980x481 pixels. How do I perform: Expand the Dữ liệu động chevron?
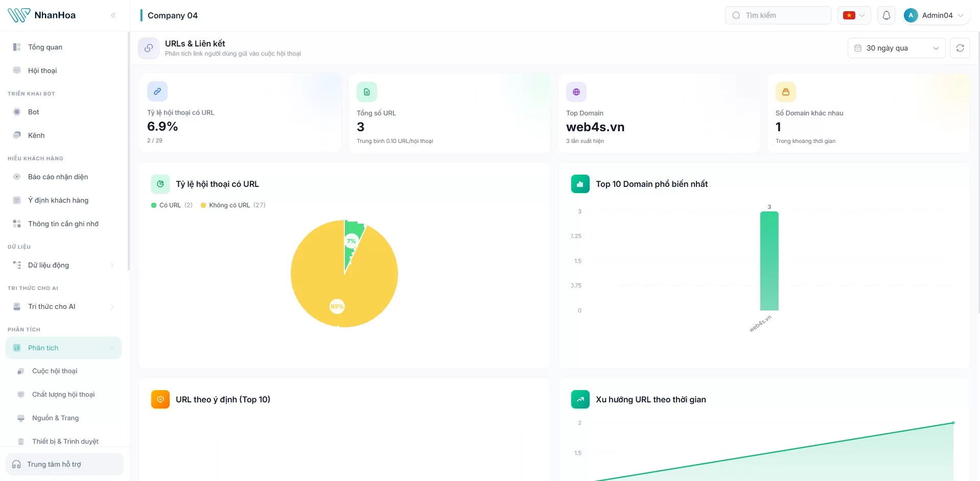(112, 265)
